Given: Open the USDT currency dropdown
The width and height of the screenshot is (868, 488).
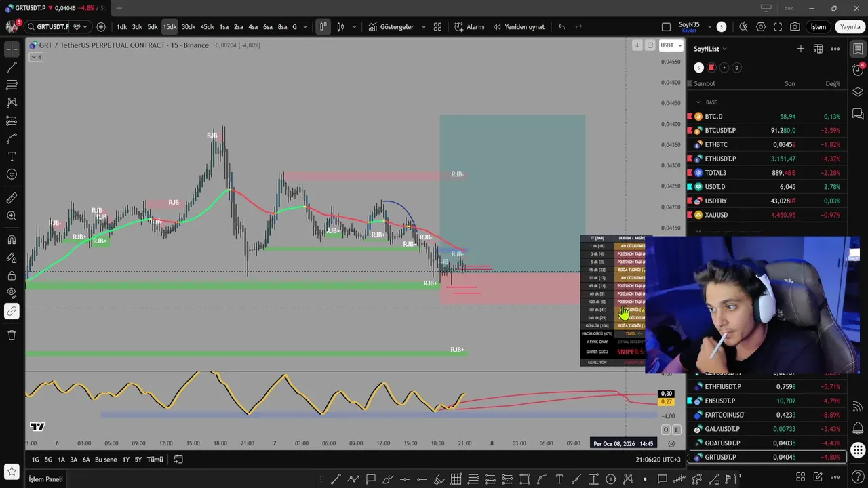Looking at the screenshot, I should 671,45.
